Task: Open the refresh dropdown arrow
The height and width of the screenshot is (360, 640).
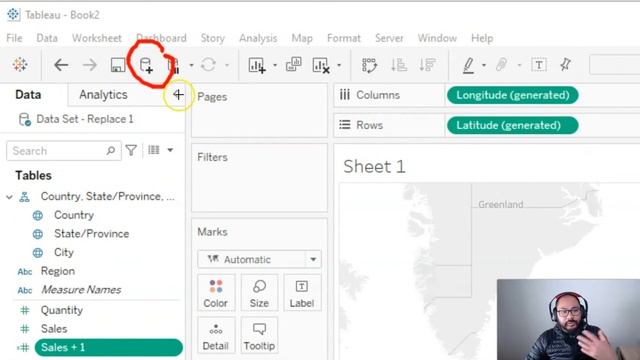Action: point(227,65)
